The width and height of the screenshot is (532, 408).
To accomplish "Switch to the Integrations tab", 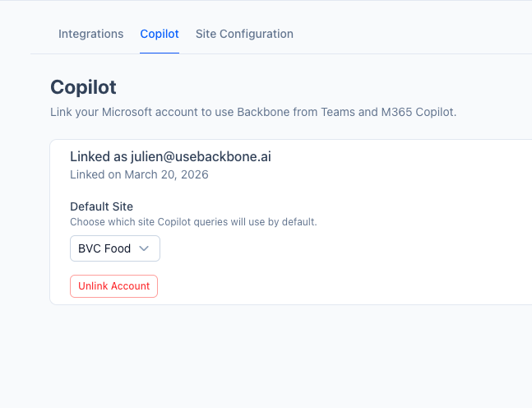I will point(90,34).
